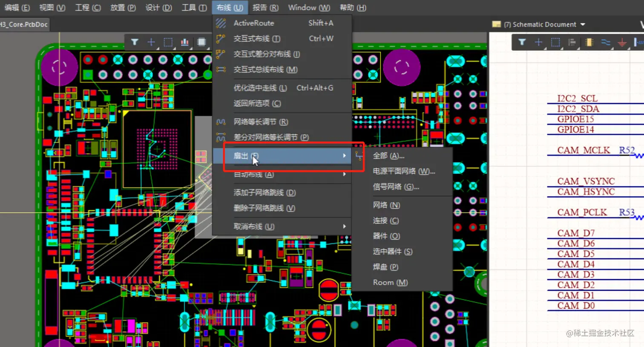Screen dimensions: 644x347
Task: Expand the 取消布线 (U) submenu
Action: pyautogui.click(x=282, y=226)
